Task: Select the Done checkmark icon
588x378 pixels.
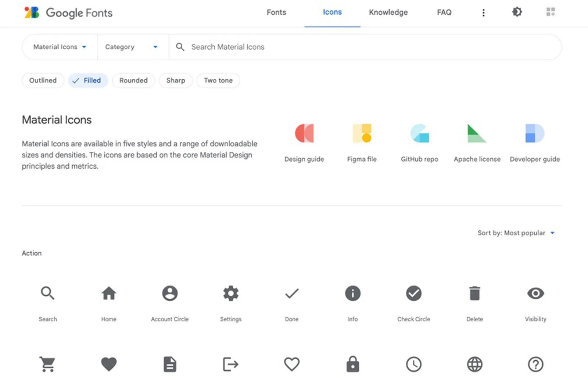Action: [292, 294]
